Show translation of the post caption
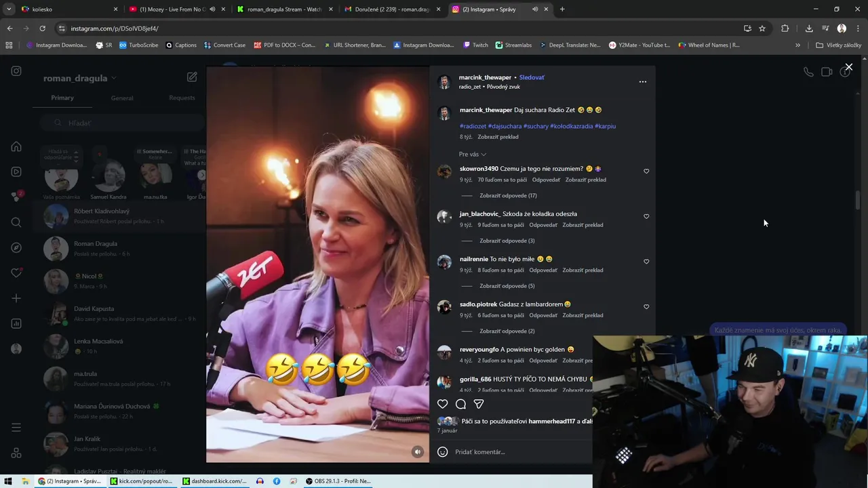Image resolution: width=868 pixels, height=488 pixels. tap(498, 137)
